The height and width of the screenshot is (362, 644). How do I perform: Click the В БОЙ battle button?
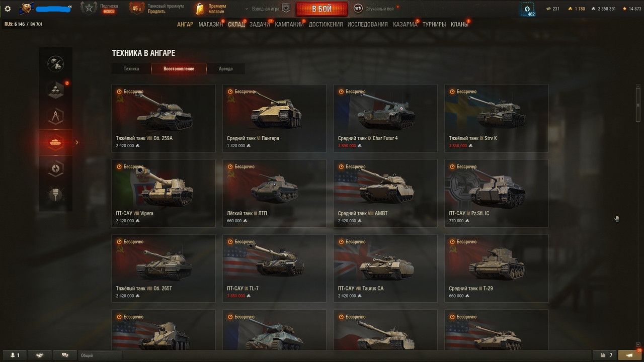pos(321,9)
